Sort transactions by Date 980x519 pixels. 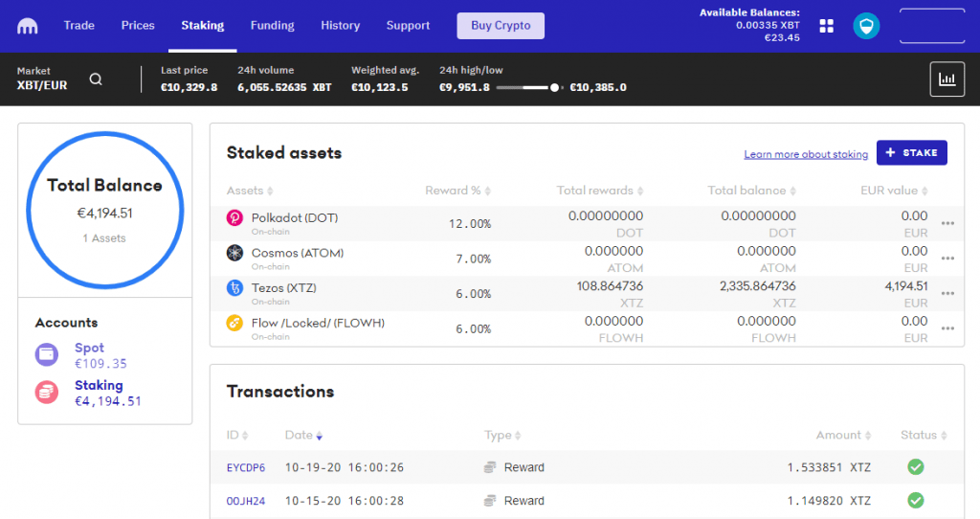click(x=303, y=435)
